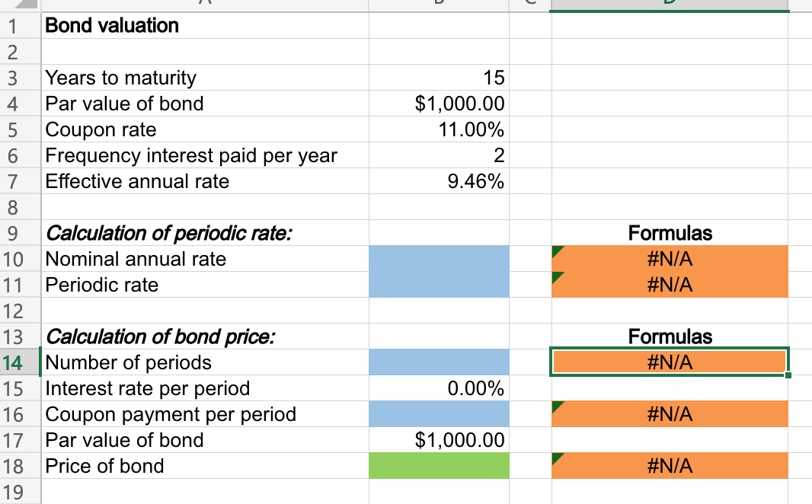Select the blue Periodic rate input cell
The width and height of the screenshot is (812, 504).
pos(439,285)
